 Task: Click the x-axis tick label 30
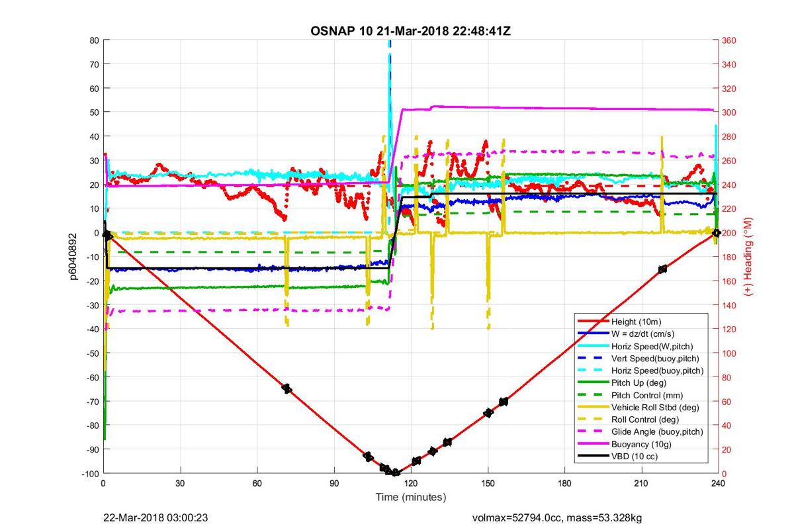point(181,484)
